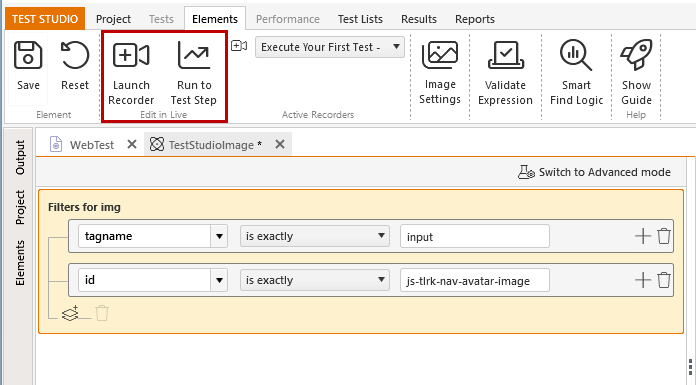Switch to the Test Lists tab
The height and width of the screenshot is (385, 696).
(360, 19)
